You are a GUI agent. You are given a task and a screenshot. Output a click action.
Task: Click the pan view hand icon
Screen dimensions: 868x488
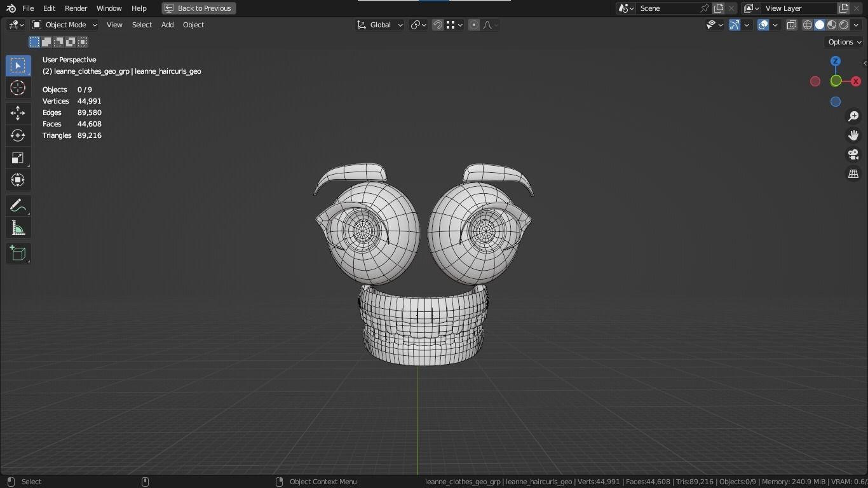pos(853,135)
